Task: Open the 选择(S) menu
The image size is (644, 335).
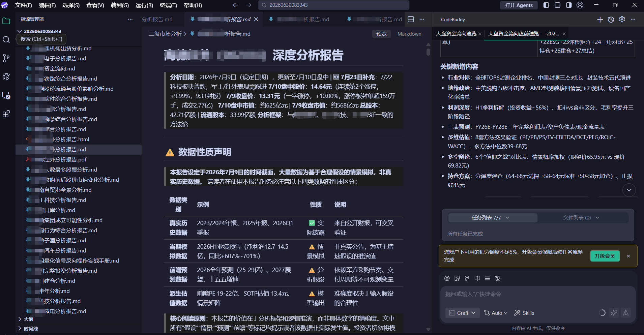Action: (x=71, y=5)
